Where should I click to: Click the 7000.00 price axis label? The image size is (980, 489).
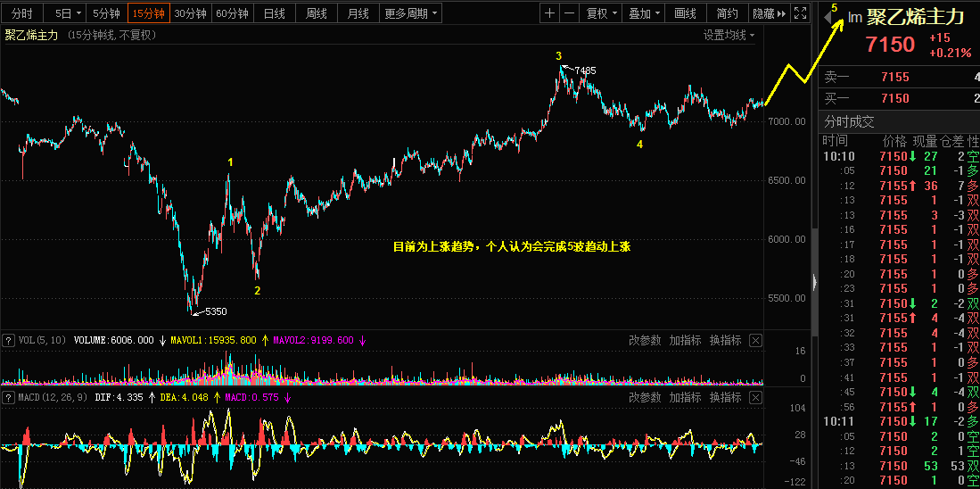point(786,121)
